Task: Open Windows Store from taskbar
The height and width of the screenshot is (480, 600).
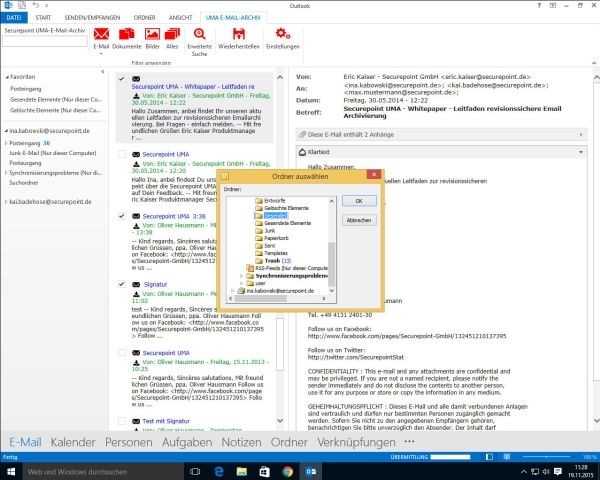Action: coord(264,472)
